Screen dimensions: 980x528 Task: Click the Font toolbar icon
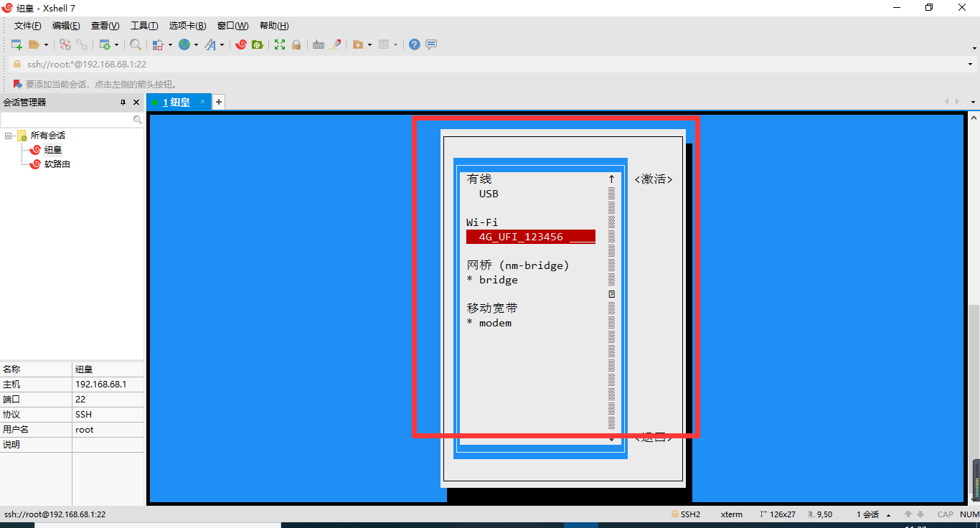[210, 44]
